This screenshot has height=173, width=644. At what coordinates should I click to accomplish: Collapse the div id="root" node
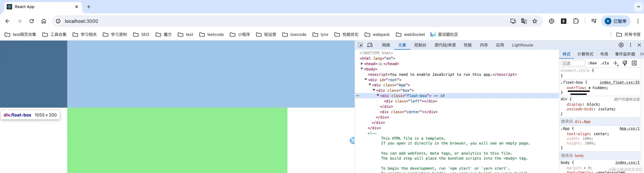point(366,80)
